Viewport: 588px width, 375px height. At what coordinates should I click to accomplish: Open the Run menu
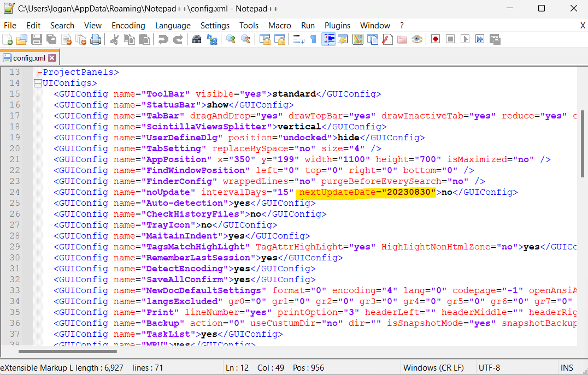(x=308, y=26)
